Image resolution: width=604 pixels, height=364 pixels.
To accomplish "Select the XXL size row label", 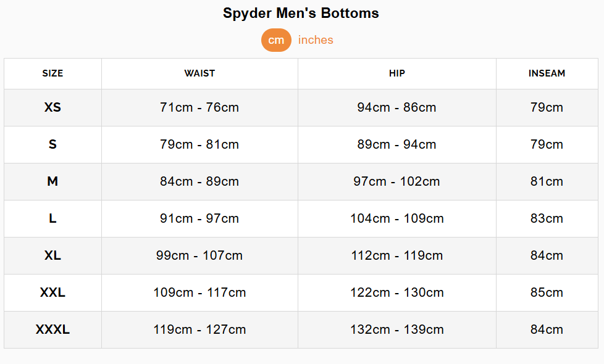I will tap(52, 292).
